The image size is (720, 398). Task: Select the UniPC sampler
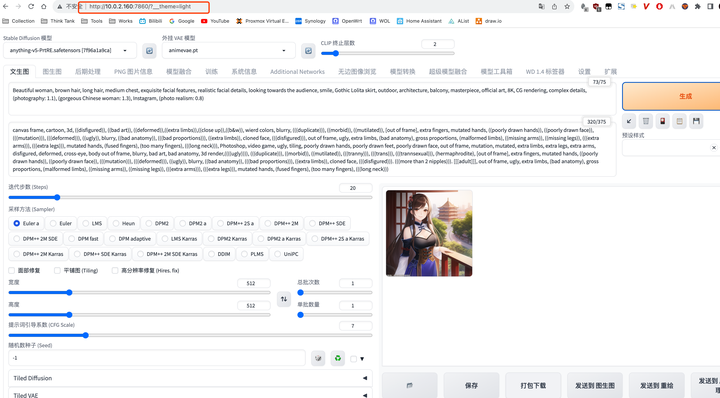(287, 254)
